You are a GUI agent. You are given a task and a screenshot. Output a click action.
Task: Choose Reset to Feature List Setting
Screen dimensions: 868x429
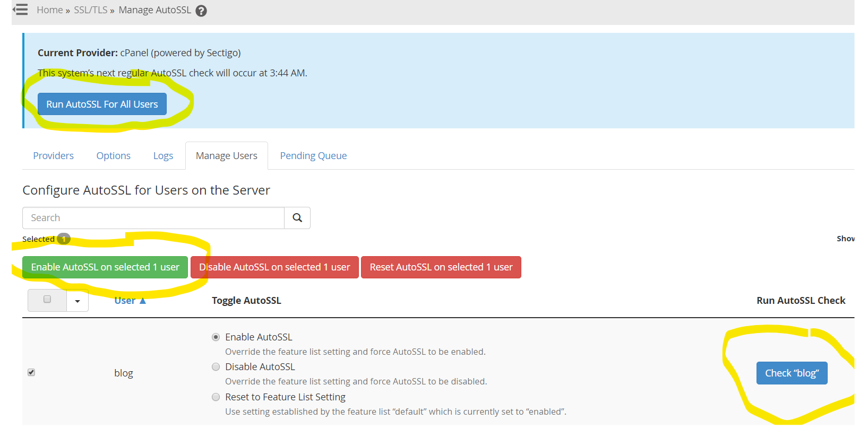pos(216,397)
